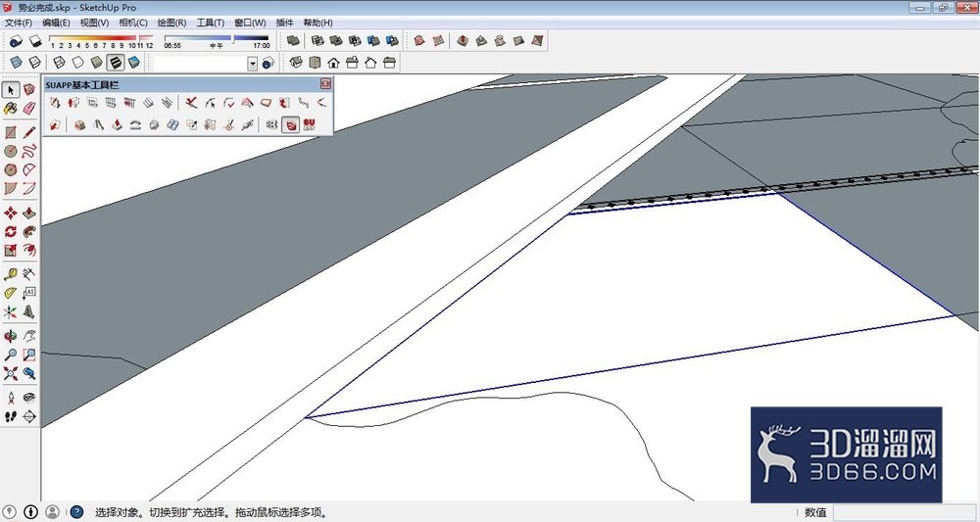Select the Walk footprints tool
The height and width of the screenshot is (522, 980).
[11, 416]
